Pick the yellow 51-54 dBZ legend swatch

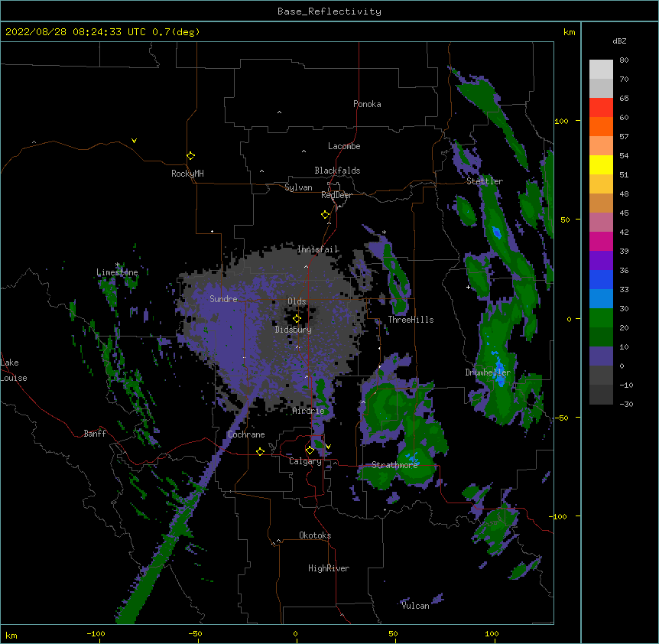click(601, 164)
